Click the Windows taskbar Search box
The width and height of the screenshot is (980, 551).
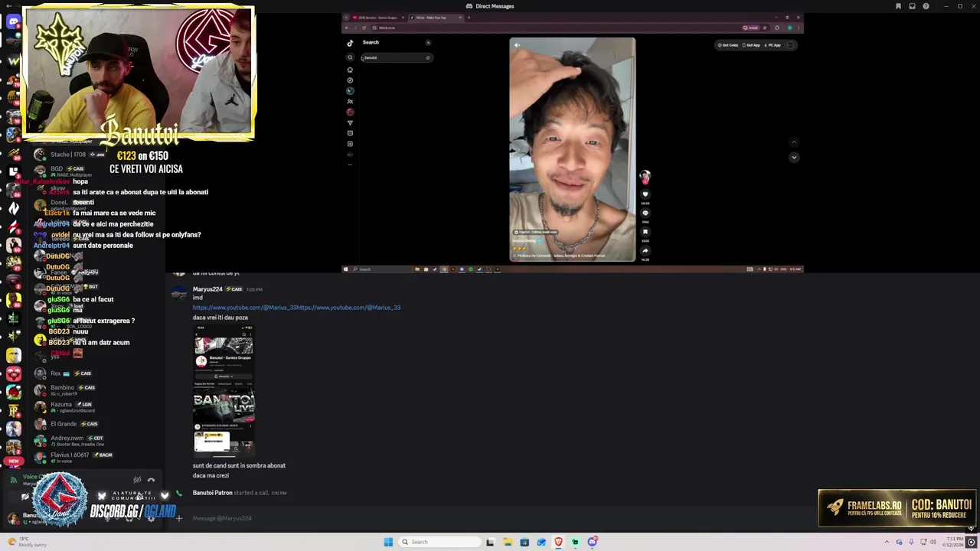pos(440,542)
